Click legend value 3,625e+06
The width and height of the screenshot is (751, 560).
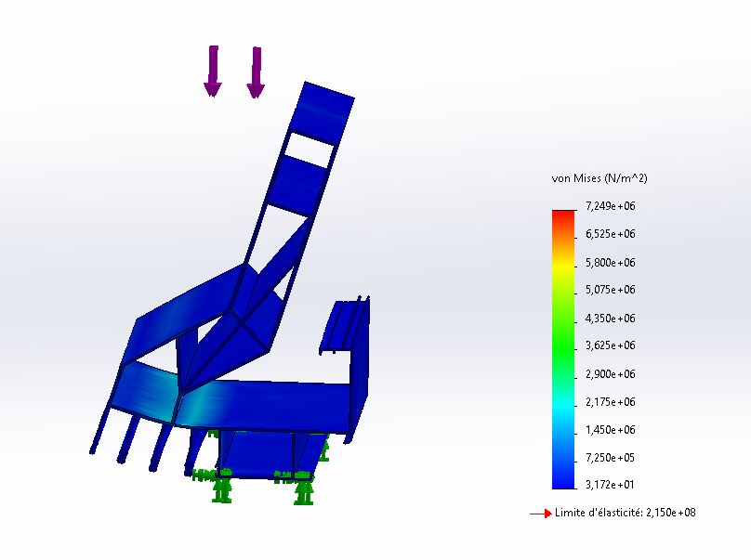pos(610,345)
